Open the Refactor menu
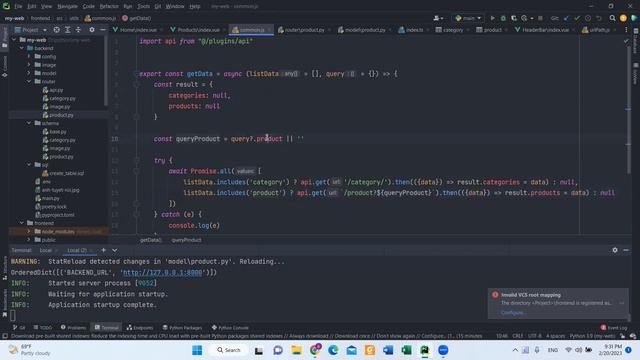 [109, 6]
